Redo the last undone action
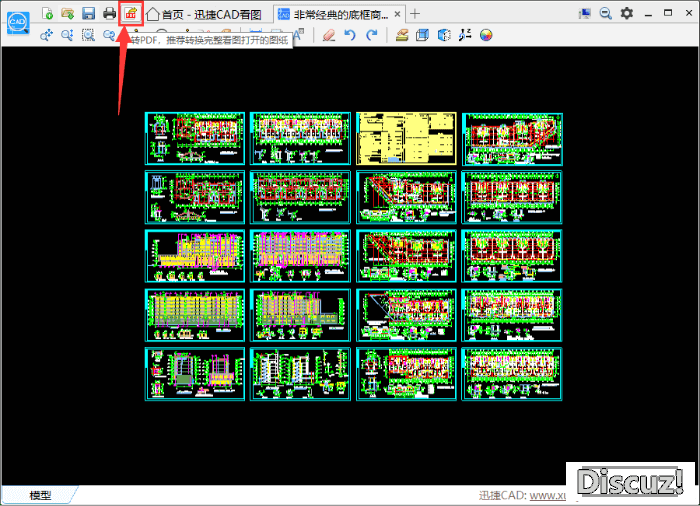The image size is (700, 506). coord(371,35)
